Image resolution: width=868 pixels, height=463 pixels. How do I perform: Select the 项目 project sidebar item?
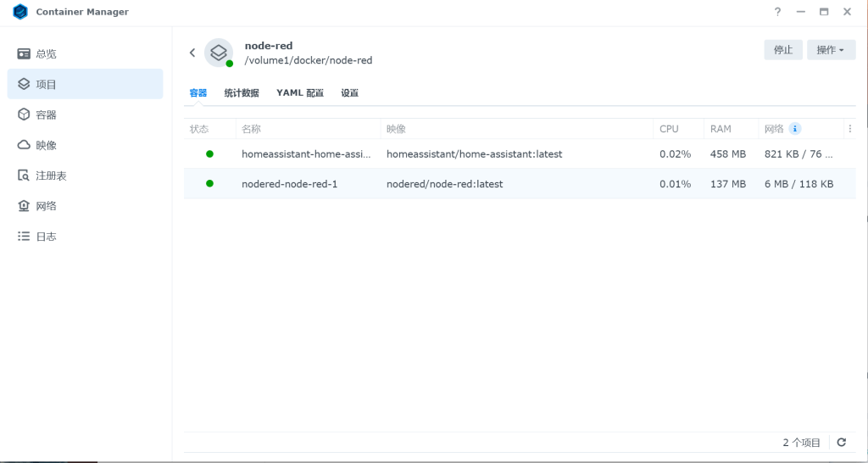pos(86,84)
